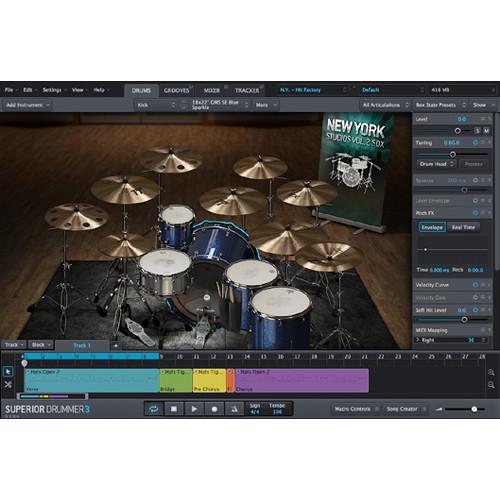Open the Song Creator panel
This screenshot has width=500, height=500.
coord(405,409)
